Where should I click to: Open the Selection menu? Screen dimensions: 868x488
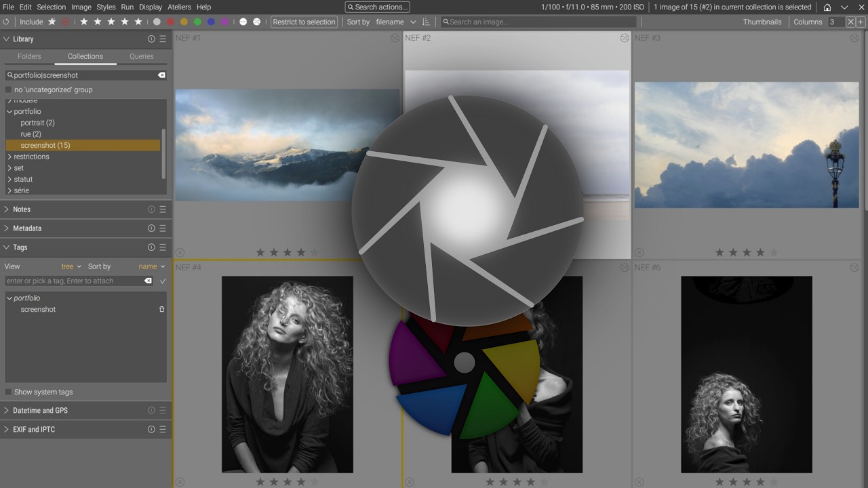(x=51, y=7)
